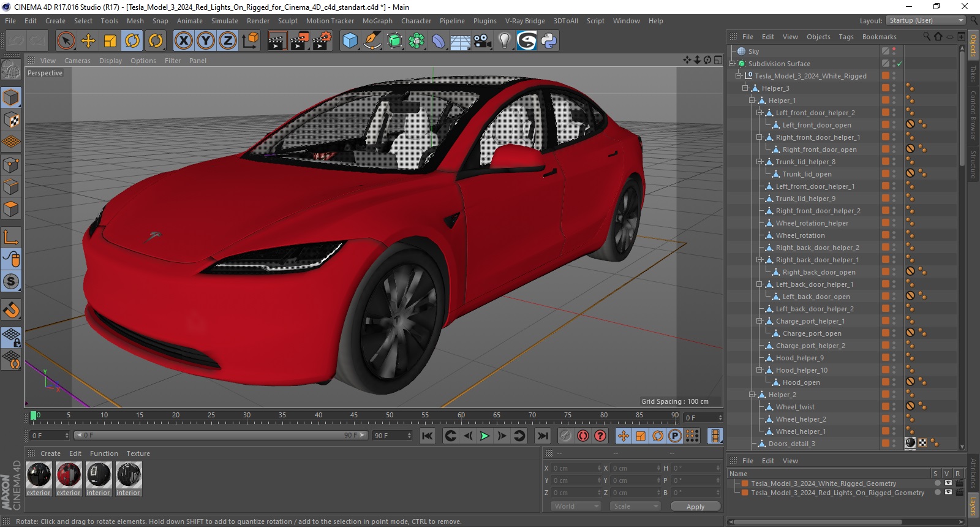Click frame 45 on timeline ruler
The height and width of the screenshot is (527, 980).
(353, 417)
